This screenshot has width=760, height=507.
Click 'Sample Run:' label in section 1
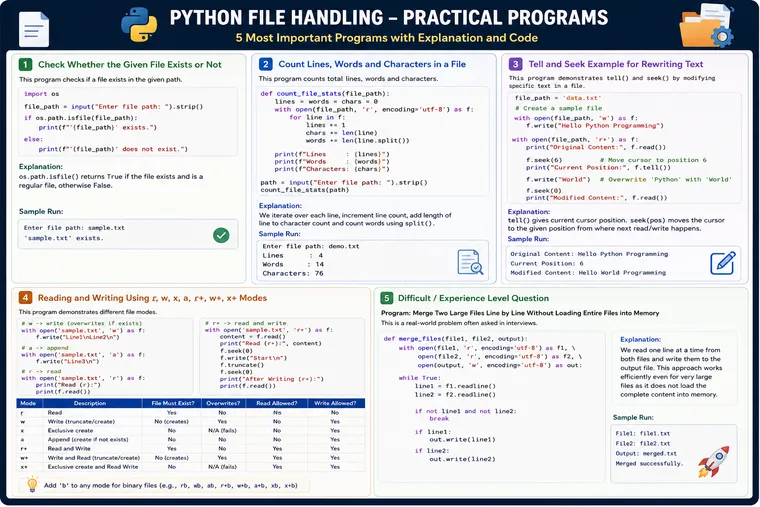(41, 211)
